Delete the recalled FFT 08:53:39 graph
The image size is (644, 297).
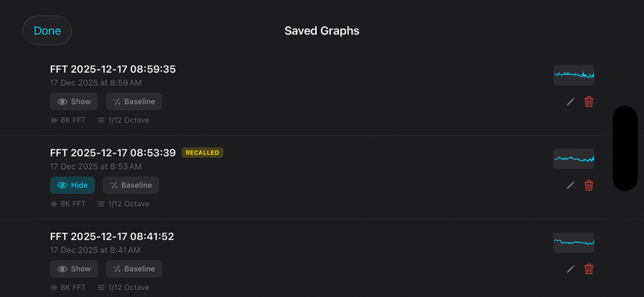(x=589, y=185)
